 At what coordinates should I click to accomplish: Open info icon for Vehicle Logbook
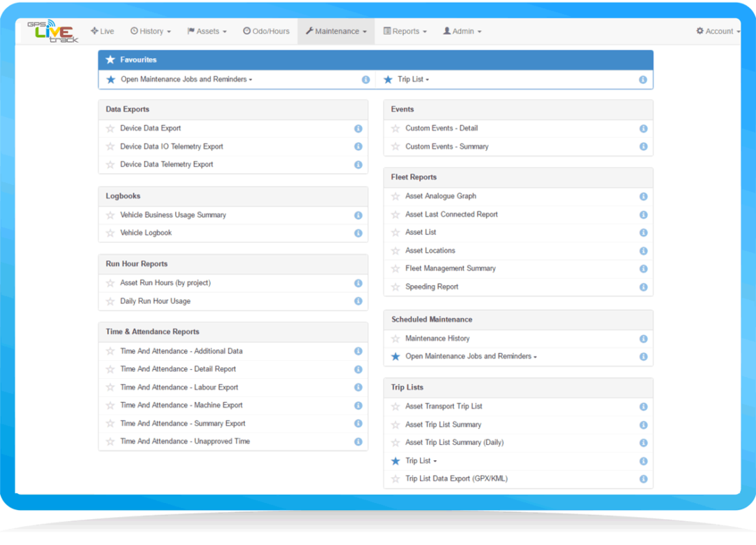pyautogui.click(x=358, y=233)
